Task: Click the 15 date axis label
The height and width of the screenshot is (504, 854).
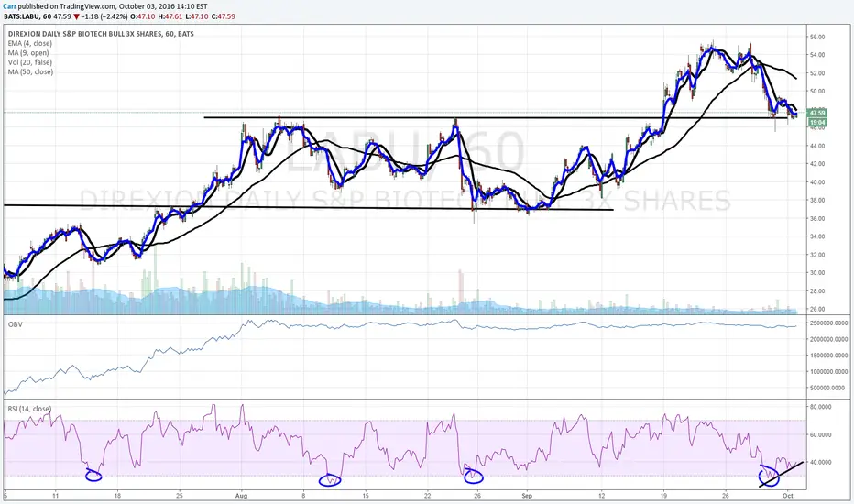Action: [x=366, y=496]
